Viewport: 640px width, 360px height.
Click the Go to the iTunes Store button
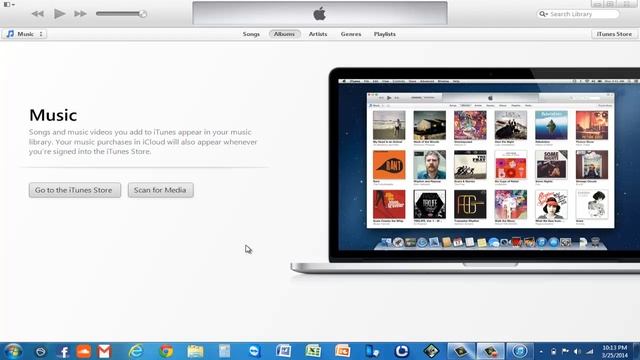pos(75,190)
